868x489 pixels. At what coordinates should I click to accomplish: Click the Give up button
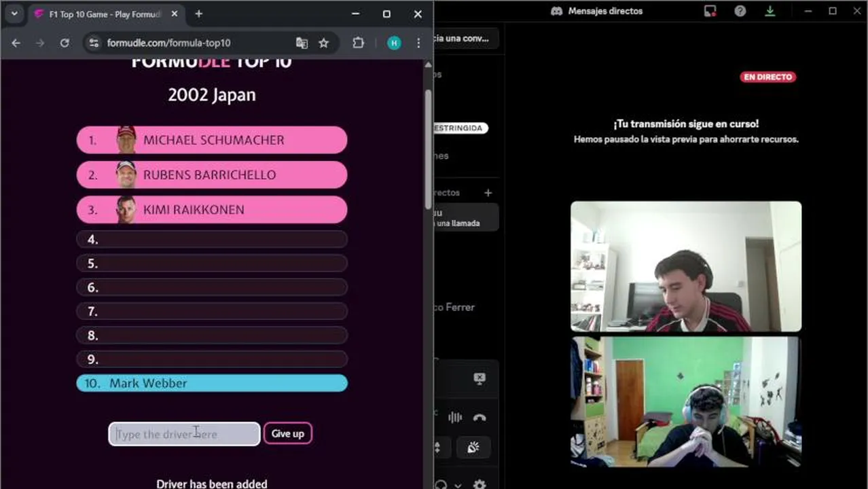pos(288,434)
